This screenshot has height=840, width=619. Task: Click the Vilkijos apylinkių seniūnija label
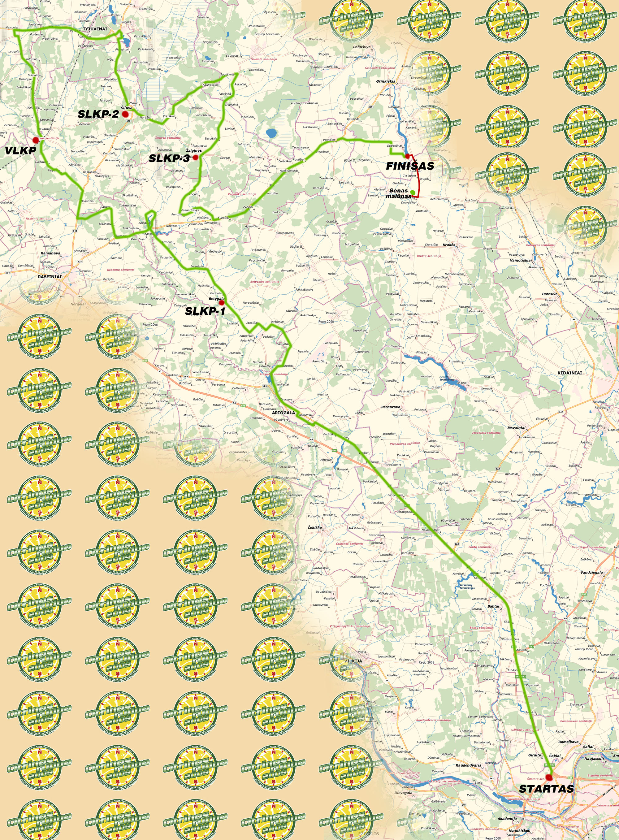tap(350, 626)
